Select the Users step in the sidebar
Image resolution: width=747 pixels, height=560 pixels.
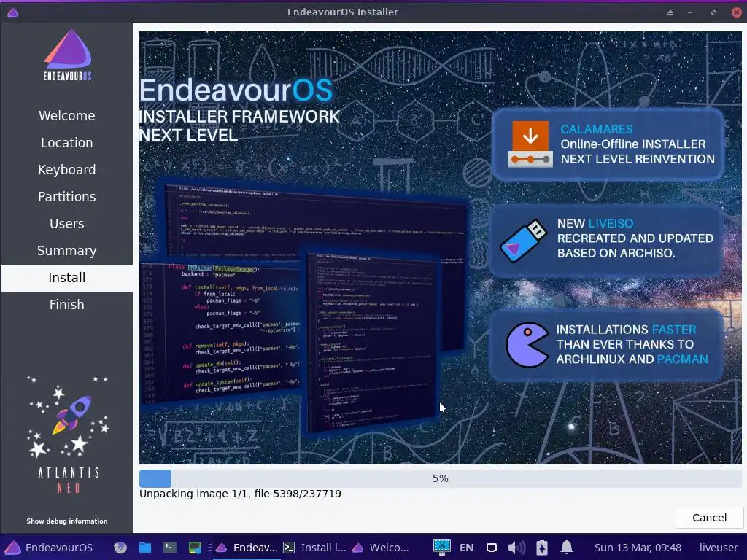click(x=66, y=224)
